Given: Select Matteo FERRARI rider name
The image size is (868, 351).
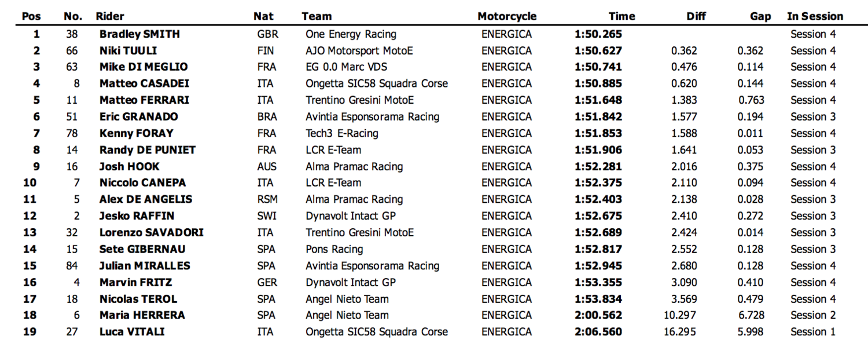Looking at the screenshot, I should 144,100.
